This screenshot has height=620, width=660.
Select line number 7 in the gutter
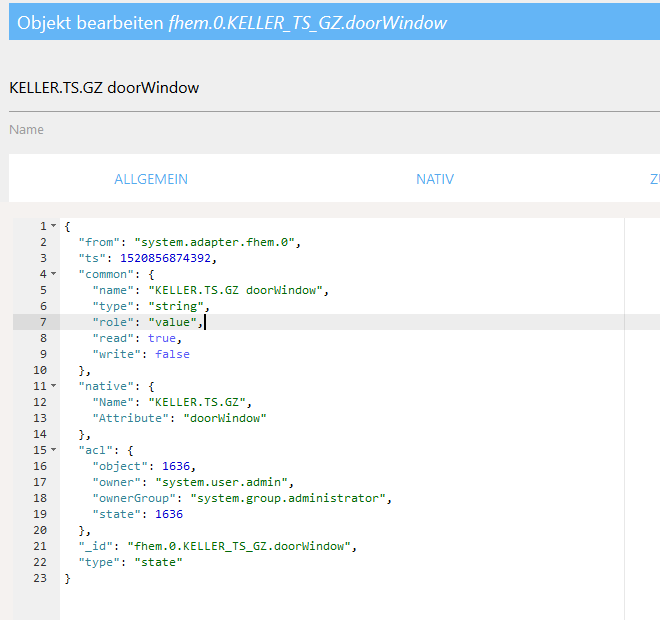pyautogui.click(x=43, y=322)
